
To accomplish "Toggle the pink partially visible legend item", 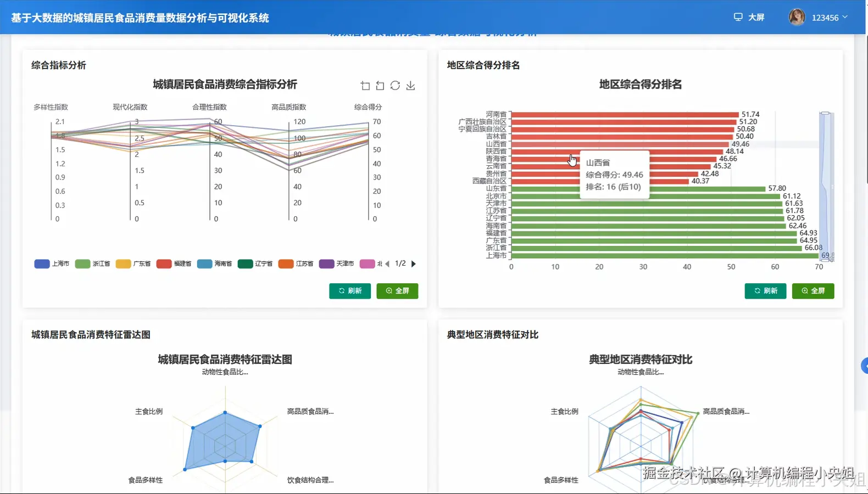I will click(371, 264).
